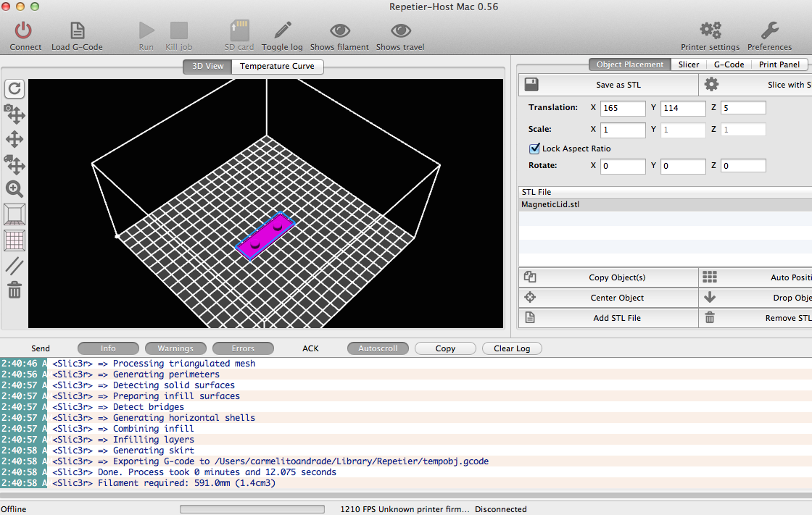Select the rotate view tool
Viewport: 812px width, 515px height.
coord(14,88)
